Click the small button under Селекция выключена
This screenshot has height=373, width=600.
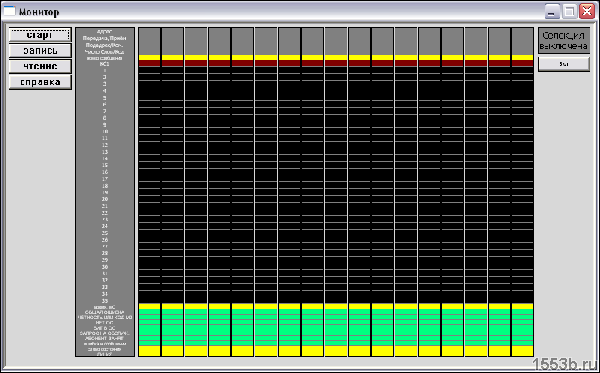point(564,64)
